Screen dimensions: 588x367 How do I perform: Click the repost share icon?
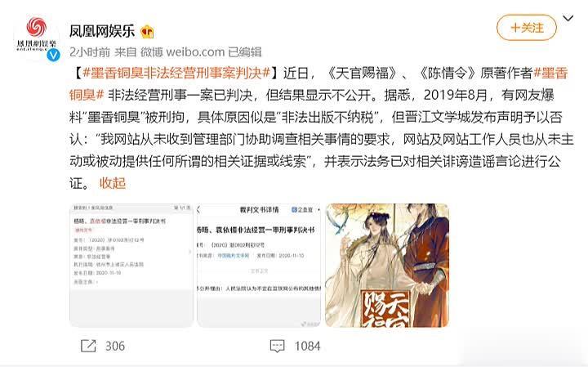(88, 346)
